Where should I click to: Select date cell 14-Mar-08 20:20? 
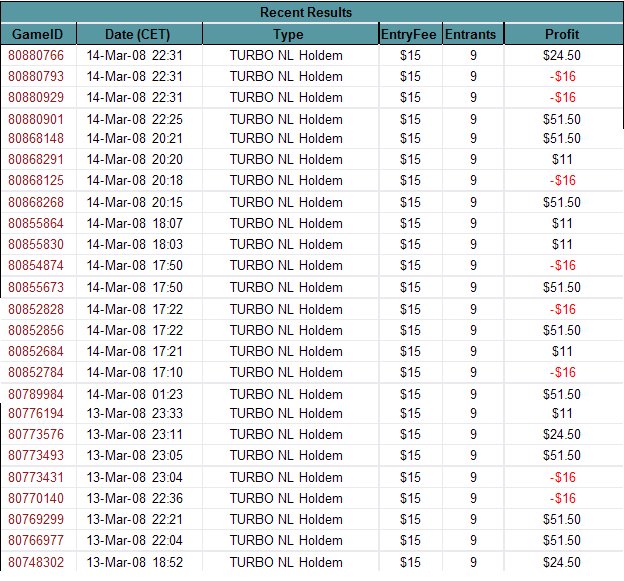(135, 160)
